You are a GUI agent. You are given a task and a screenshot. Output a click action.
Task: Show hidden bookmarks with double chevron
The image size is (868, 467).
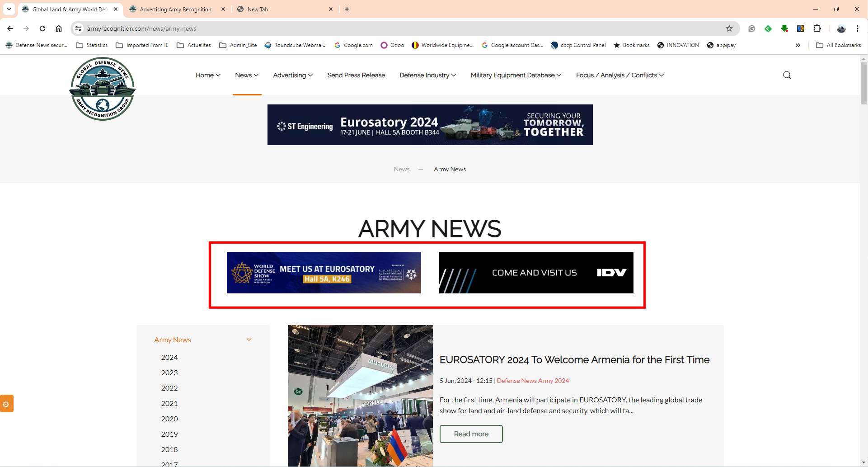(798, 45)
